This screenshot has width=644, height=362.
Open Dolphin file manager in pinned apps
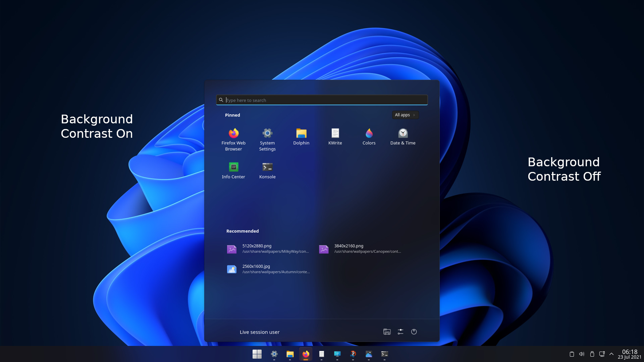[301, 136]
